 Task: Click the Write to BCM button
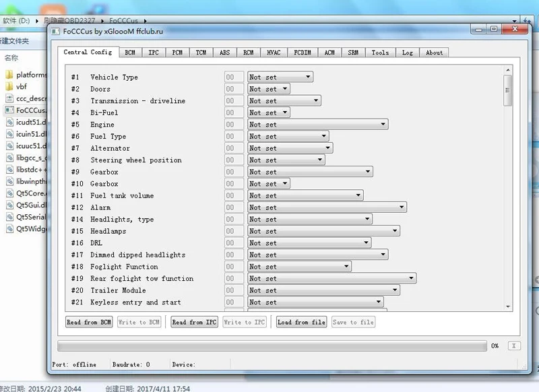tap(139, 322)
